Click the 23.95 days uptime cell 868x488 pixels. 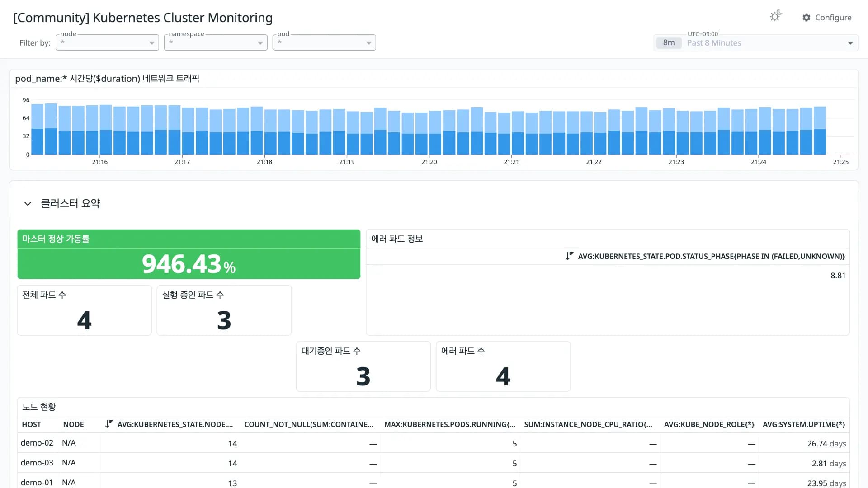click(826, 483)
